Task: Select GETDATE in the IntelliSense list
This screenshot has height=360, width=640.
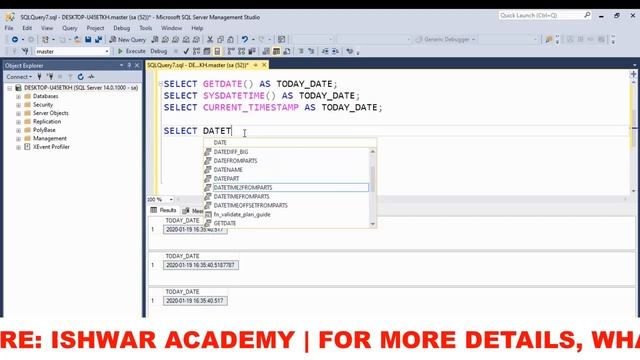Action: tap(225, 223)
